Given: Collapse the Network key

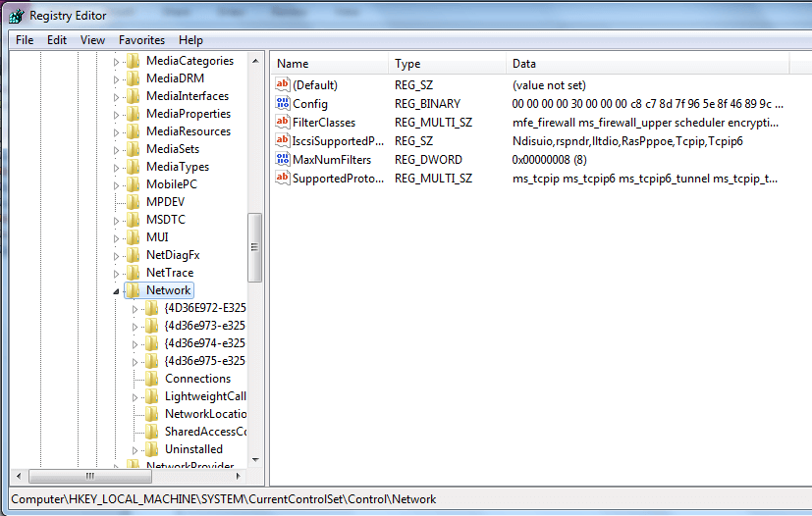Looking at the screenshot, I should pos(116,292).
